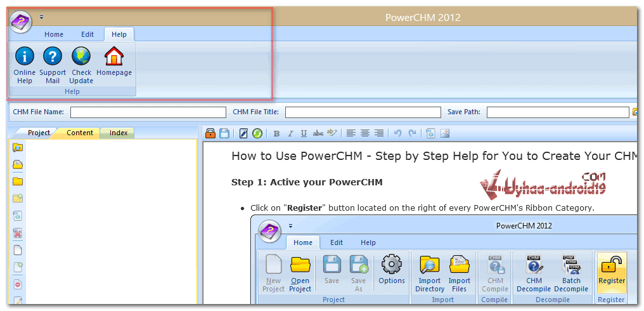Click Import Files in the tutorial screenshot image
The image size is (644, 311).
[459, 274]
